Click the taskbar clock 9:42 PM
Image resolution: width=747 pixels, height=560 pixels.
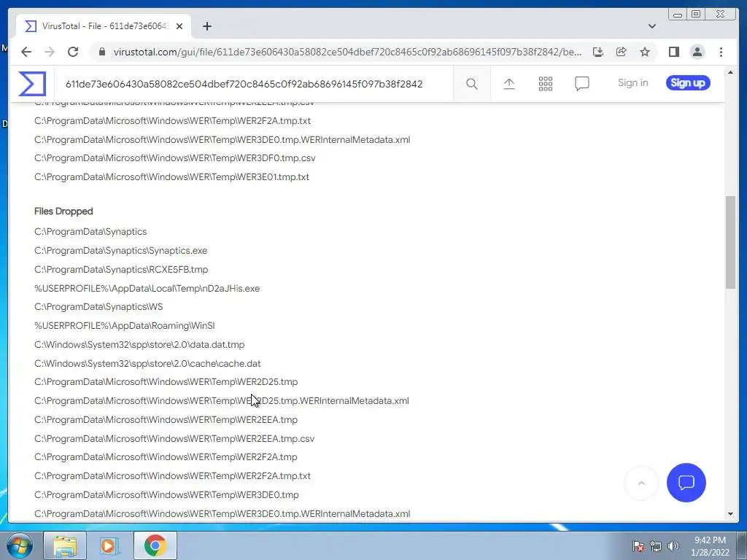[x=710, y=540]
